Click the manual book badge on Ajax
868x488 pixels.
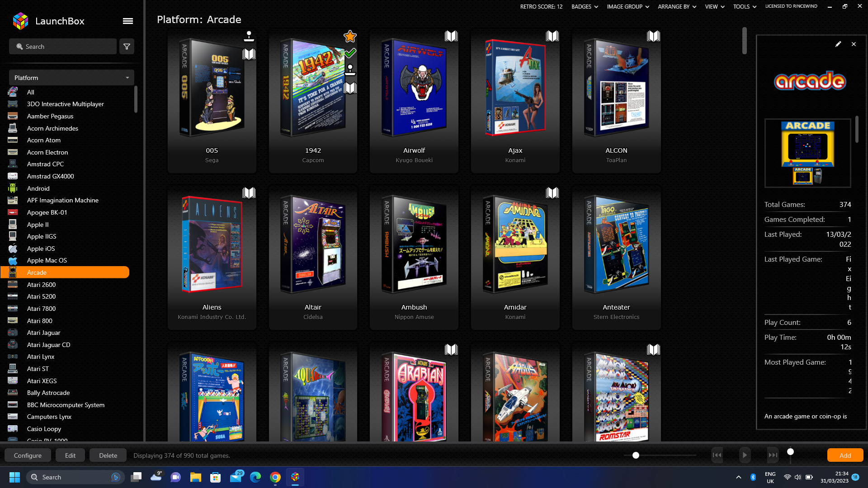pos(552,36)
